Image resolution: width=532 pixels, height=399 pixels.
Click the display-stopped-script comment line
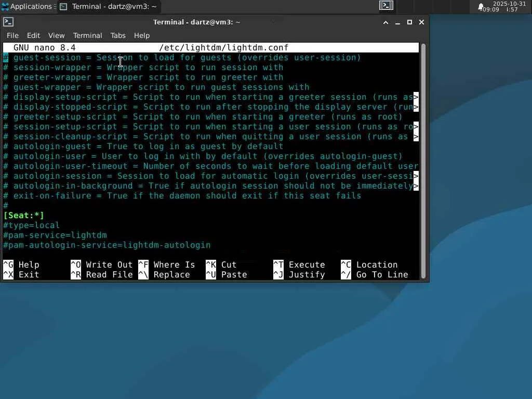tap(211, 107)
